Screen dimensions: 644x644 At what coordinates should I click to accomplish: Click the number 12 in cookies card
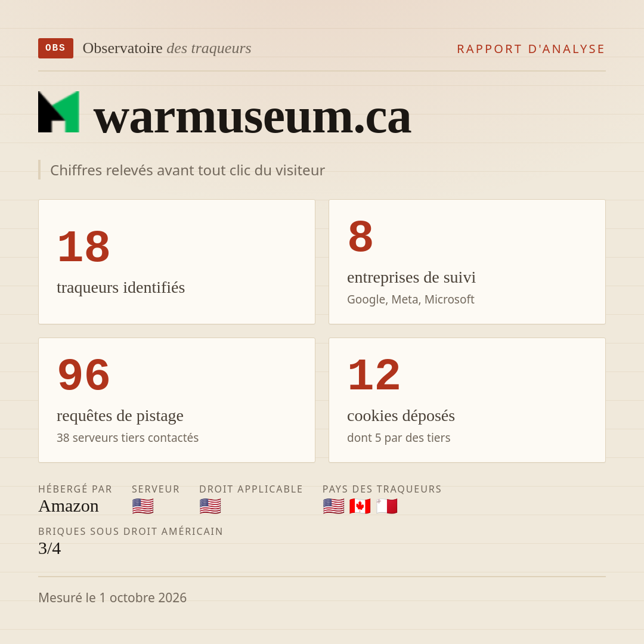[x=374, y=374]
